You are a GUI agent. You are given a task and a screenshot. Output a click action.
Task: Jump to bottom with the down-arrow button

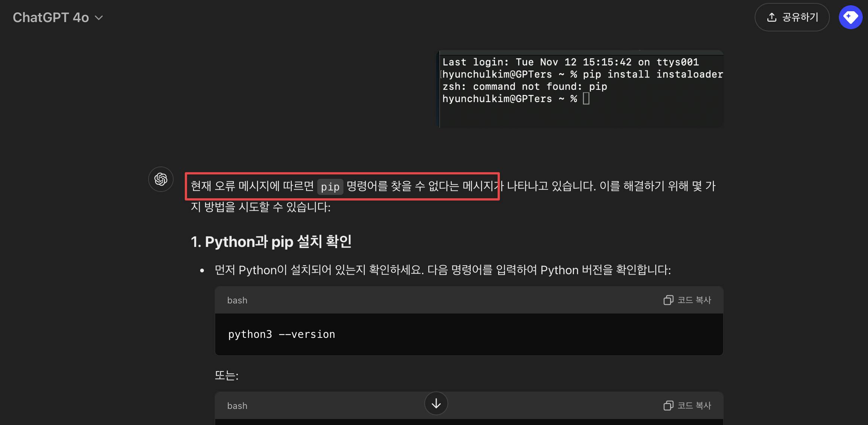(x=436, y=403)
